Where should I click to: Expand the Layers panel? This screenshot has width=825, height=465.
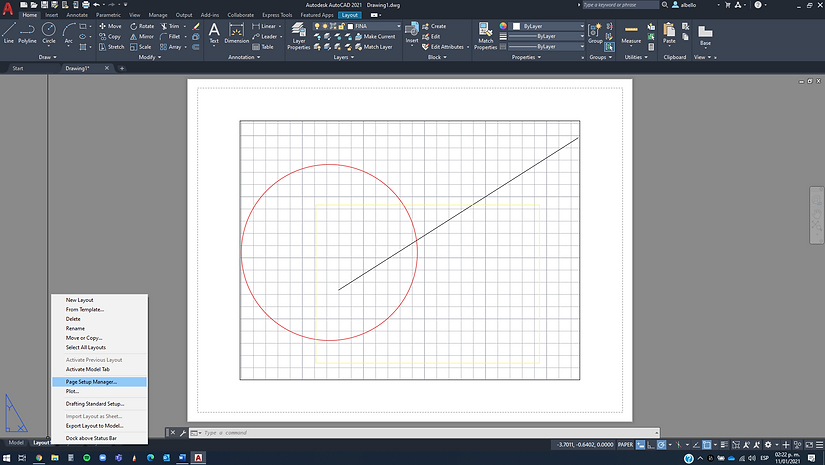tap(344, 57)
